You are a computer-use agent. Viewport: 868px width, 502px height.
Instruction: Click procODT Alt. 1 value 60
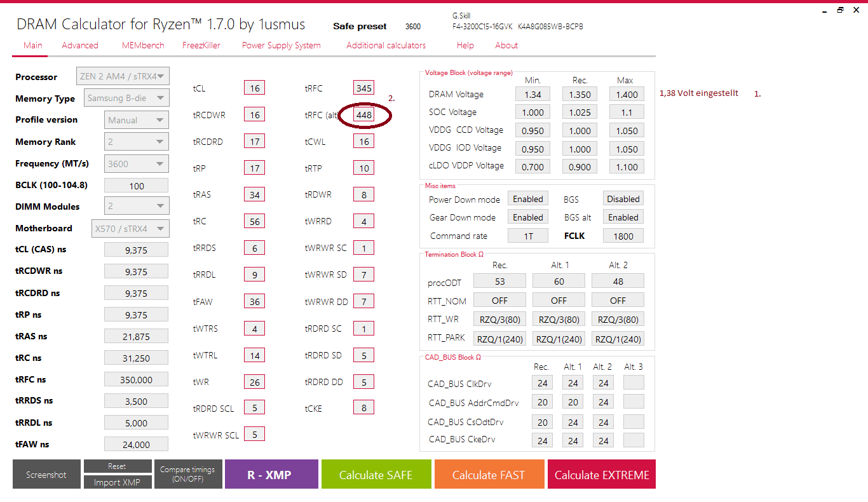point(559,281)
